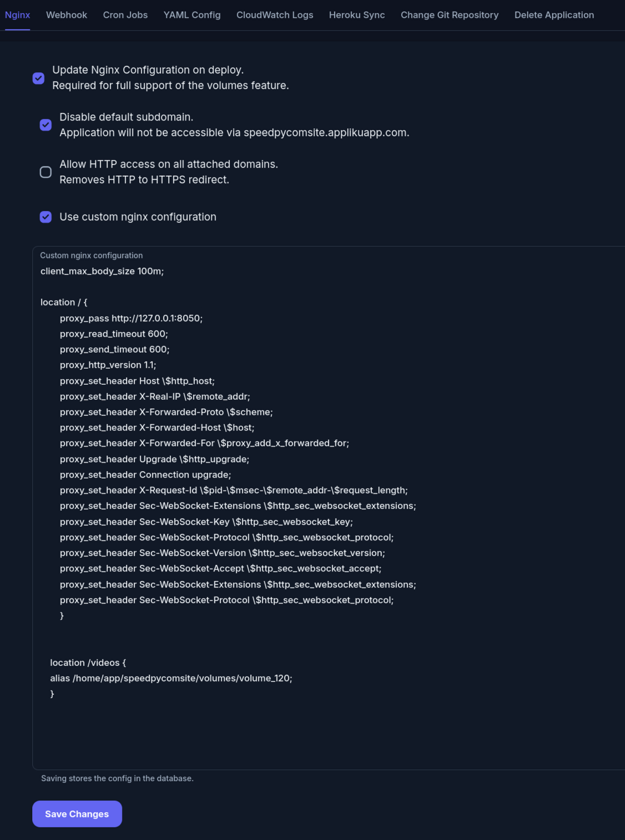Click the alias volume_120 line
This screenshot has height=840, width=625.
click(x=170, y=678)
